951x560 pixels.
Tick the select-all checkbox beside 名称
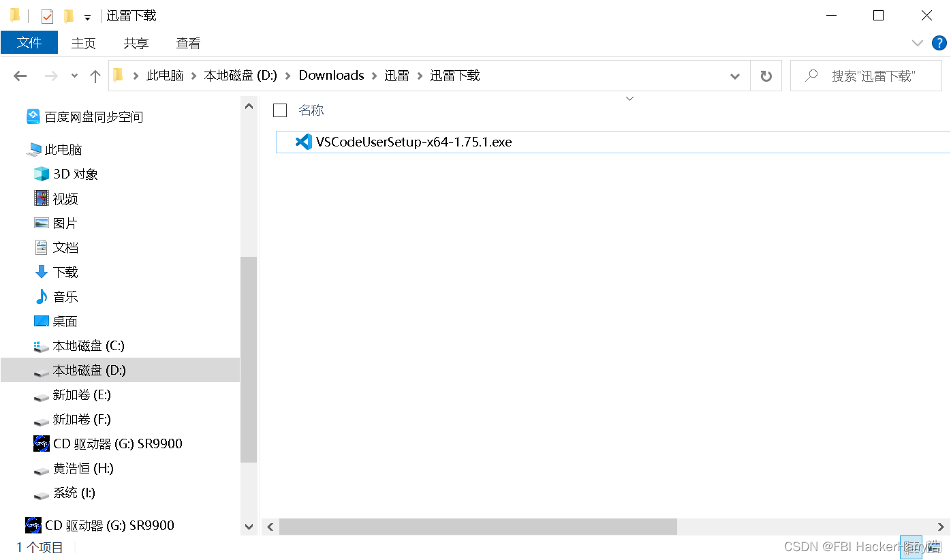280,110
